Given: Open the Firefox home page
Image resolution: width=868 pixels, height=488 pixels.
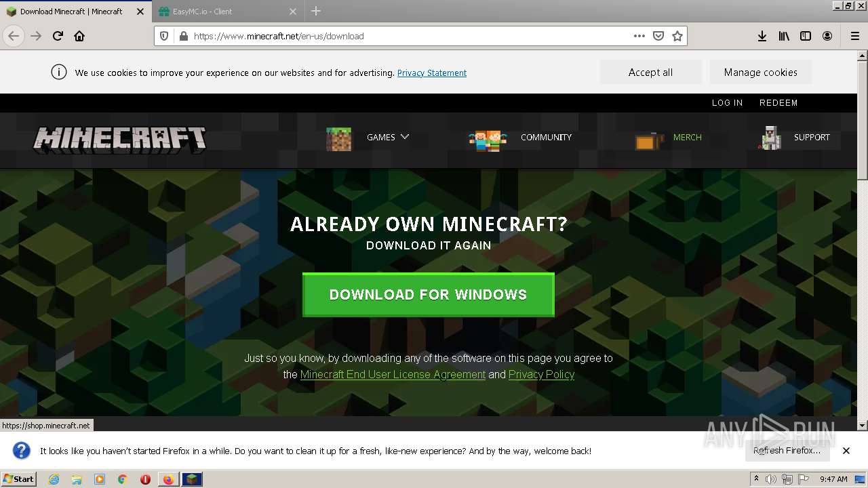Looking at the screenshot, I should tap(79, 36).
